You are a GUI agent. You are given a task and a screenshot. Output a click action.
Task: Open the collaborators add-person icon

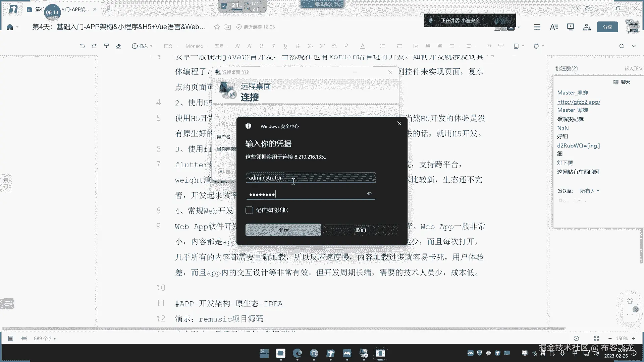[587, 27]
